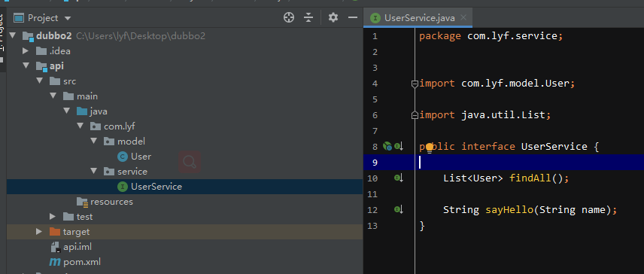
Task: Click the api module folder icon
Action: pos(41,66)
